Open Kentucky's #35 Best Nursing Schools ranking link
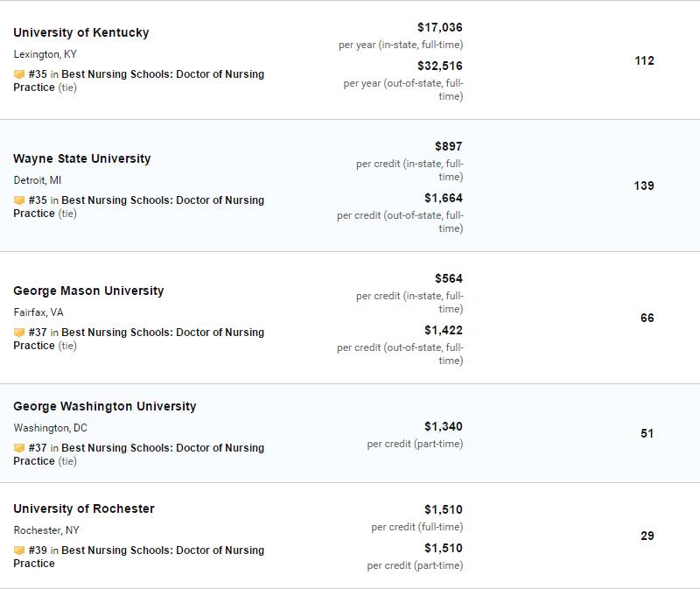Viewport: 700px width, 589px height. pyautogui.click(x=139, y=81)
